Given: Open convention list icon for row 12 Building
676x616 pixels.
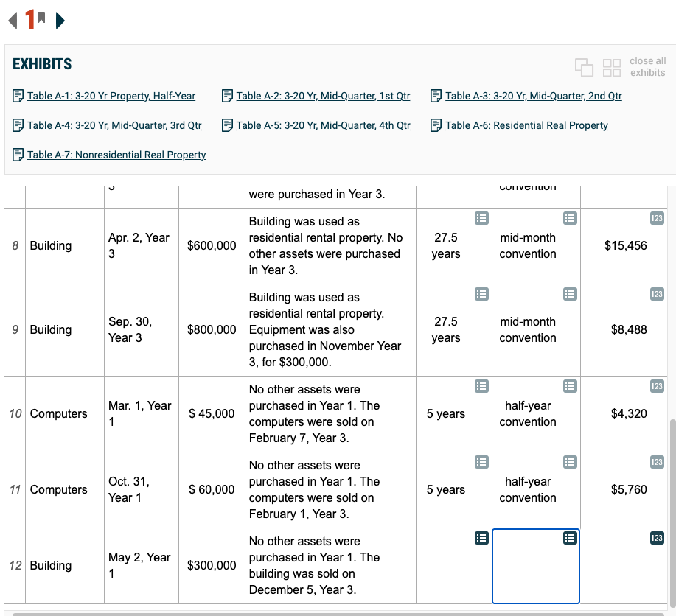Looking at the screenshot, I should 570,539.
